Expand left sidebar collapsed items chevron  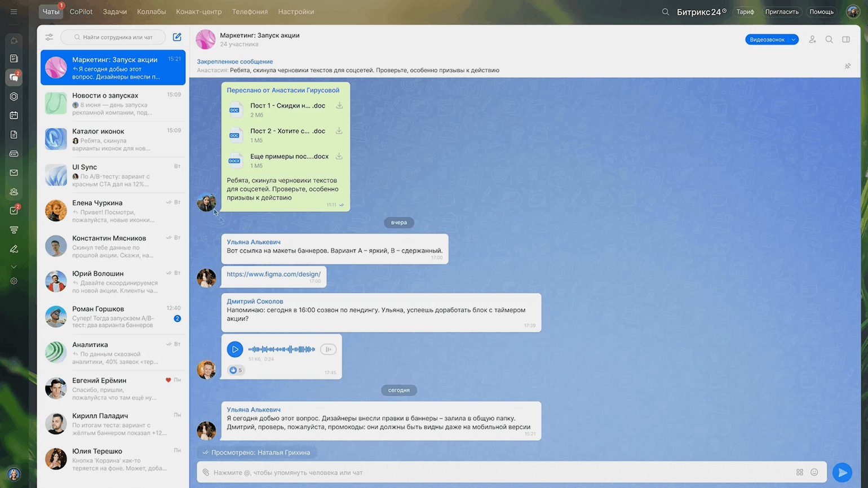tap(14, 267)
